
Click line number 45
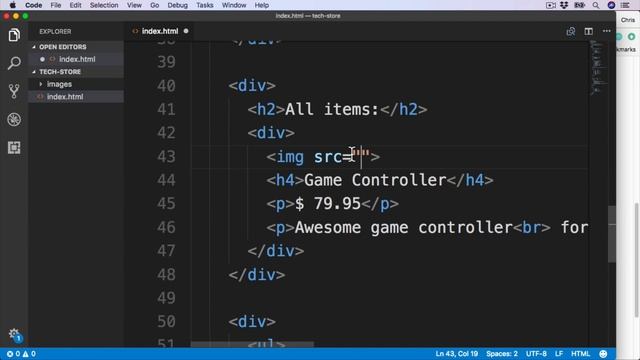click(166, 204)
